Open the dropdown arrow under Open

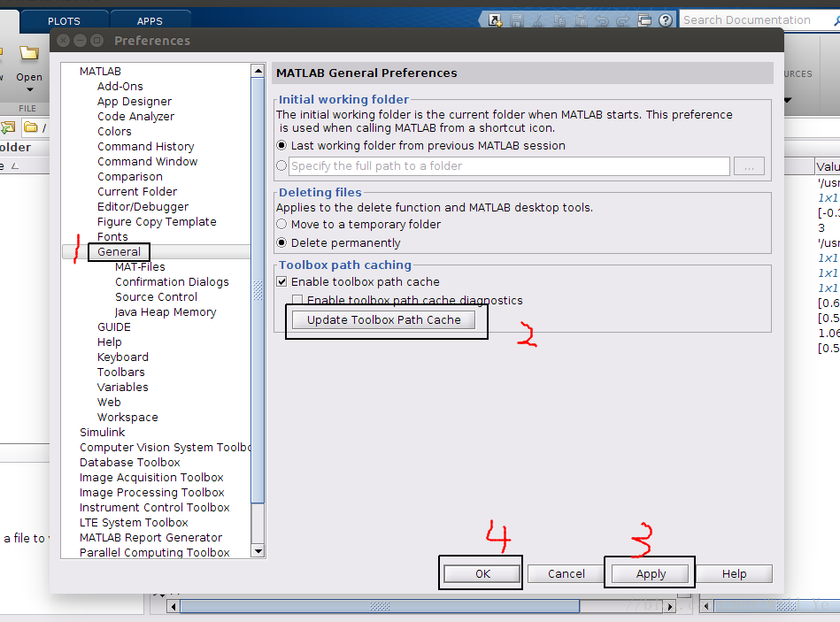tap(29, 89)
